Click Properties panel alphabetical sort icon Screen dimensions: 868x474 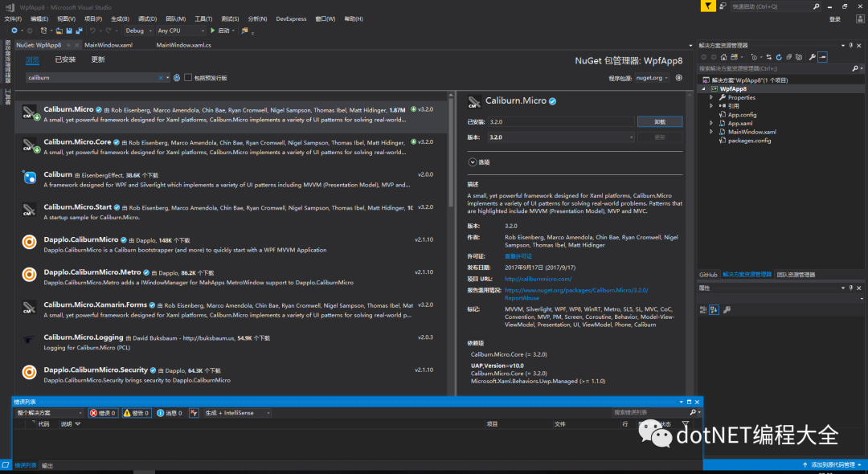(714, 310)
